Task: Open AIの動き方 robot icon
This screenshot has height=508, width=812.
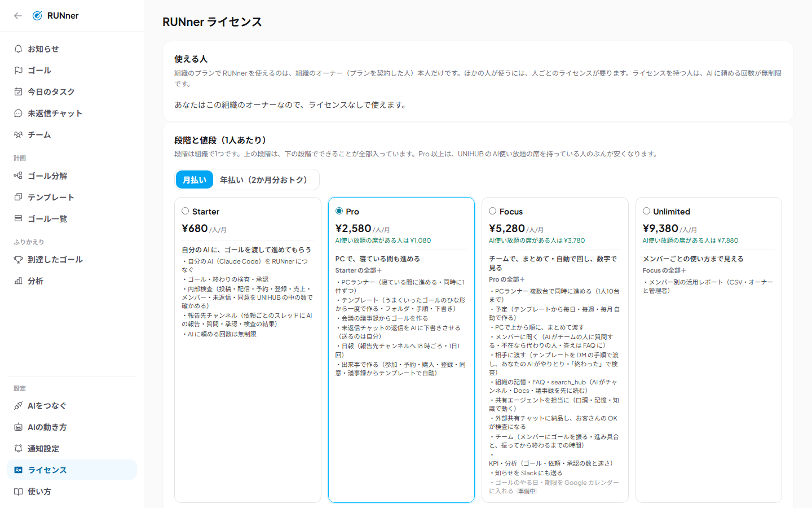Action: coord(18,427)
